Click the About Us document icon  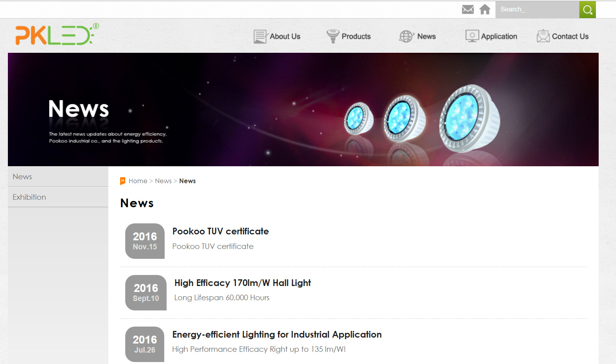point(260,37)
